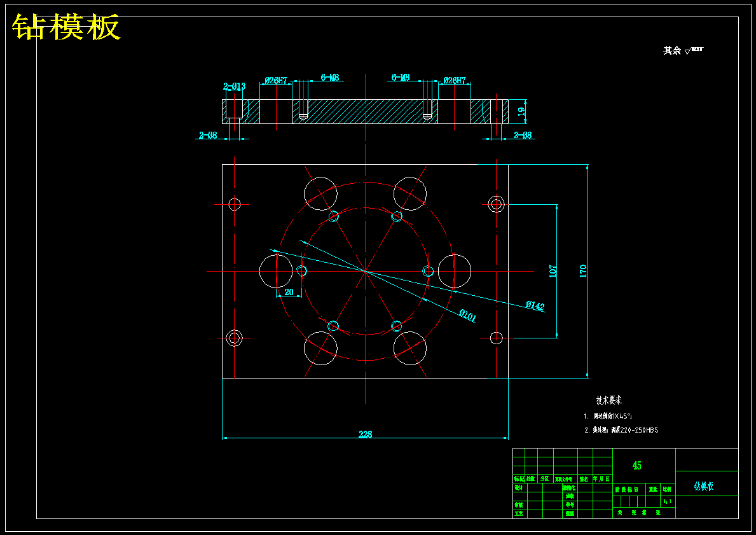Select the Ø101 diameter label
This screenshot has width=756, height=535.
point(468,316)
